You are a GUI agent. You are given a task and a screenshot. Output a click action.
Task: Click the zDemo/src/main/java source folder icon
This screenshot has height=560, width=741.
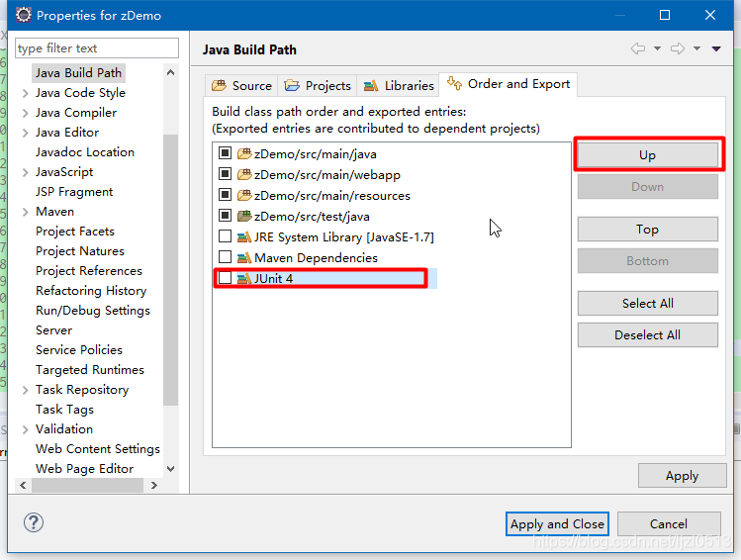pos(244,153)
